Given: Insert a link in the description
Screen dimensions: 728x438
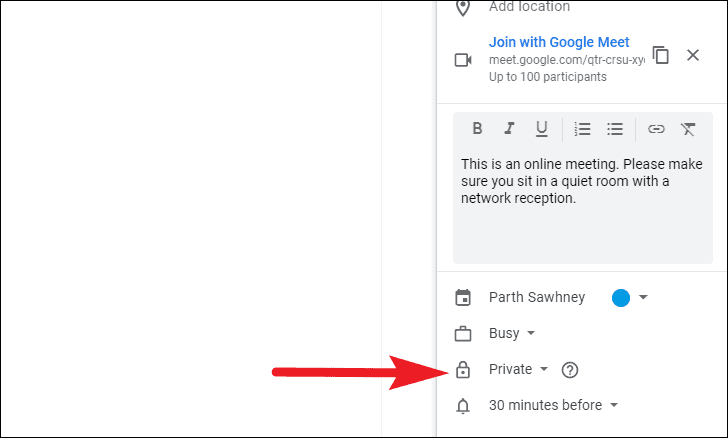Looking at the screenshot, I should pyautogui.click(x=656, y=129).
